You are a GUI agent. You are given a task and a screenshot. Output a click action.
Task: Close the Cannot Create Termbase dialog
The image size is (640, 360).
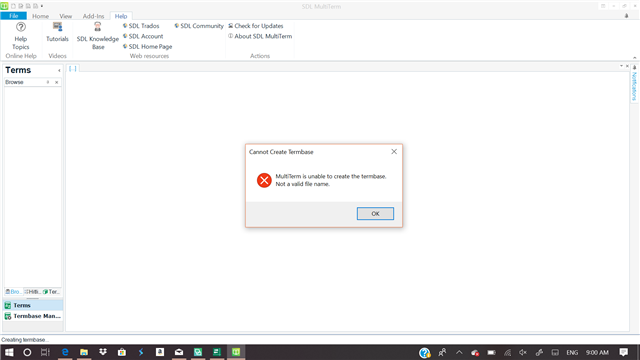[394, 151]
